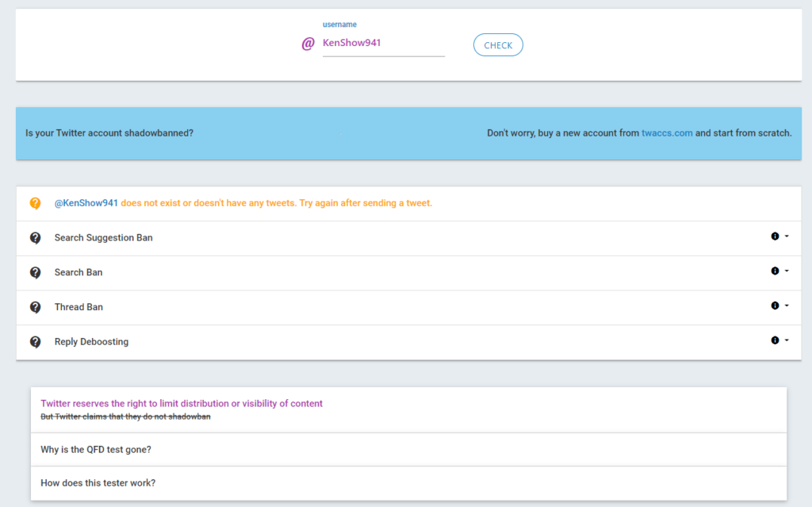812x507 pixels.
Task: Click the Search Suggestion Ban question icon
Action: click(x=35, y=238)
